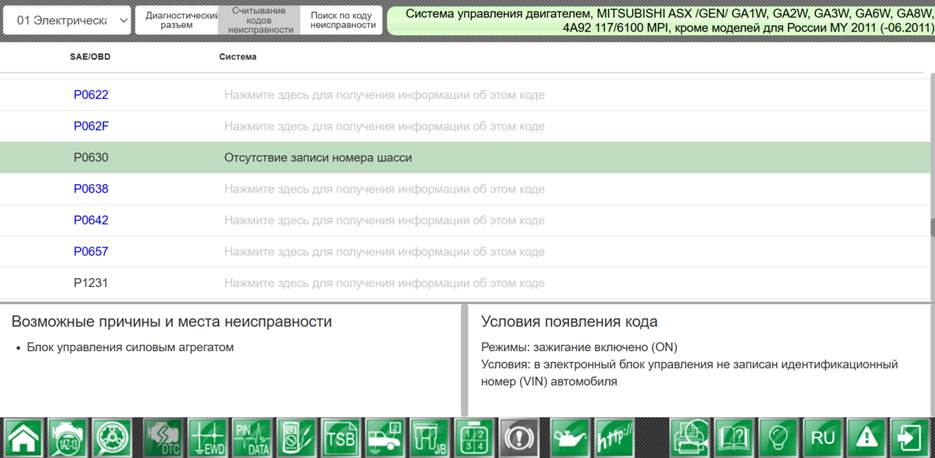Open code P0638 link
The height and width of the screenshot is (458, 935).
tap(91, 189)
